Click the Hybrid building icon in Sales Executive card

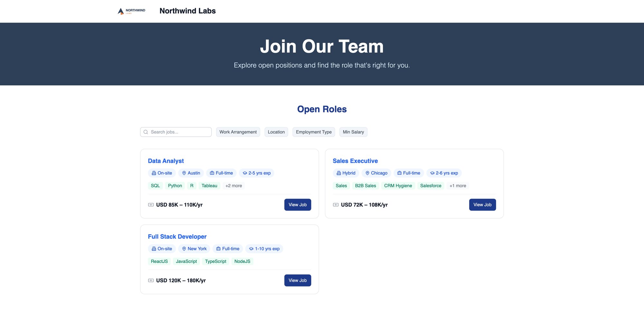[339, 173]
